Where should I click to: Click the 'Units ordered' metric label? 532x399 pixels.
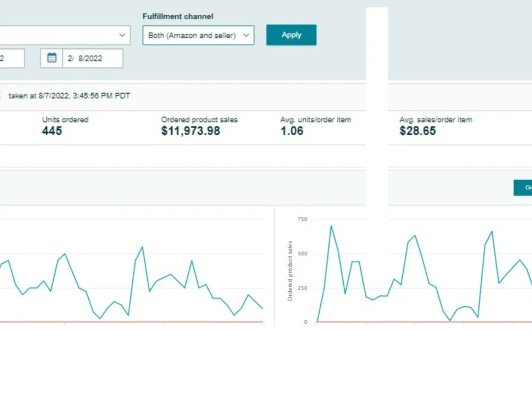pyautogui.click(x=65, y=120)
